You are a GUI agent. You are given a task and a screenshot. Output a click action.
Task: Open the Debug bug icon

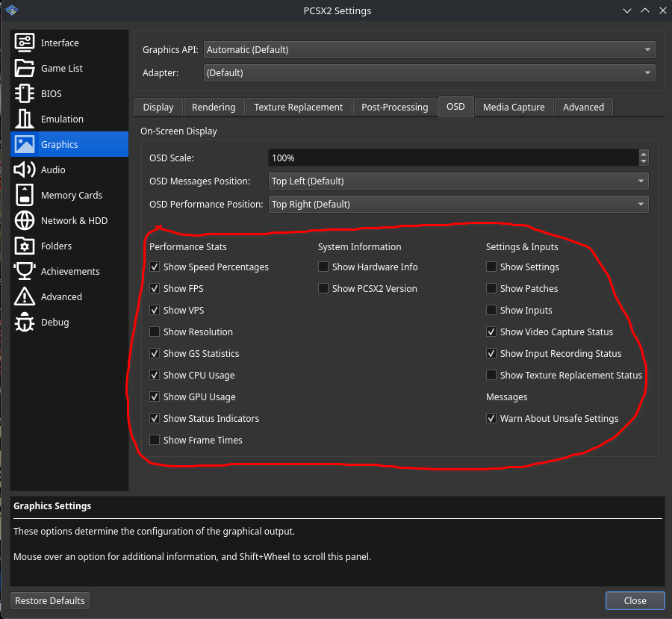coord(25,322)
